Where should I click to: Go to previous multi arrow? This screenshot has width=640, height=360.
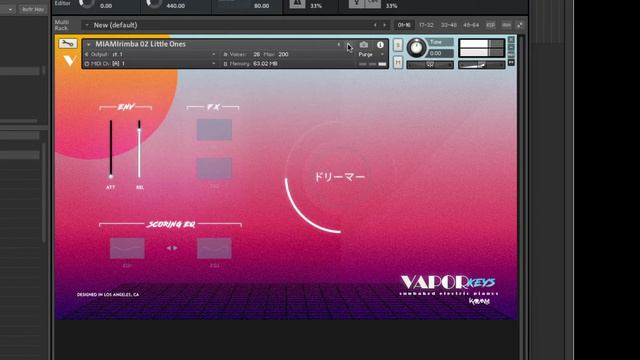[375, 25]
